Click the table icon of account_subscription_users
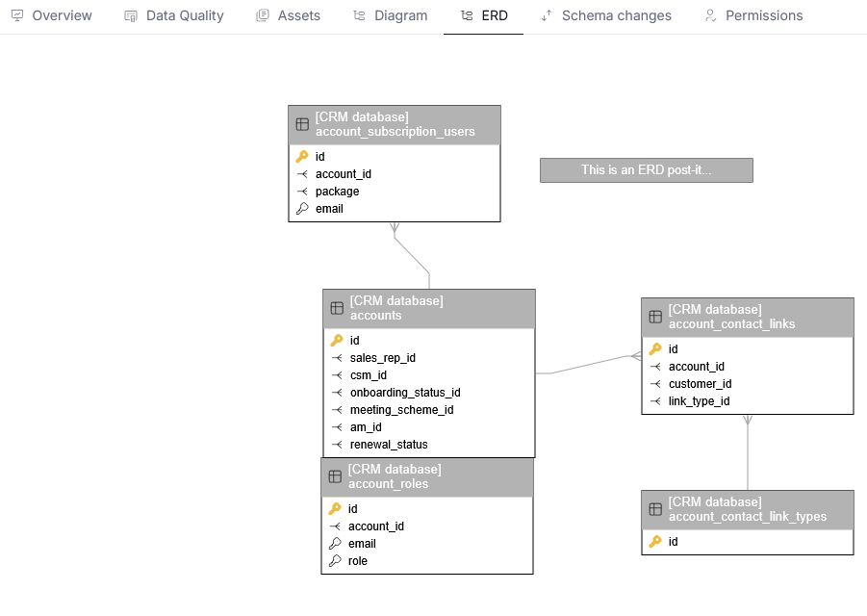867x616 pixels. click(x=302, y=124)
